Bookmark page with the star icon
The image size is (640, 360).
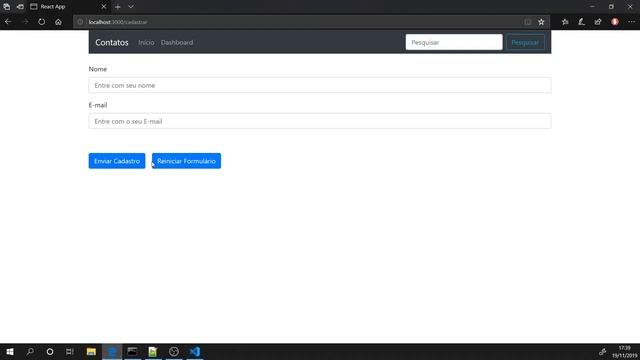(x=541, y=22)
